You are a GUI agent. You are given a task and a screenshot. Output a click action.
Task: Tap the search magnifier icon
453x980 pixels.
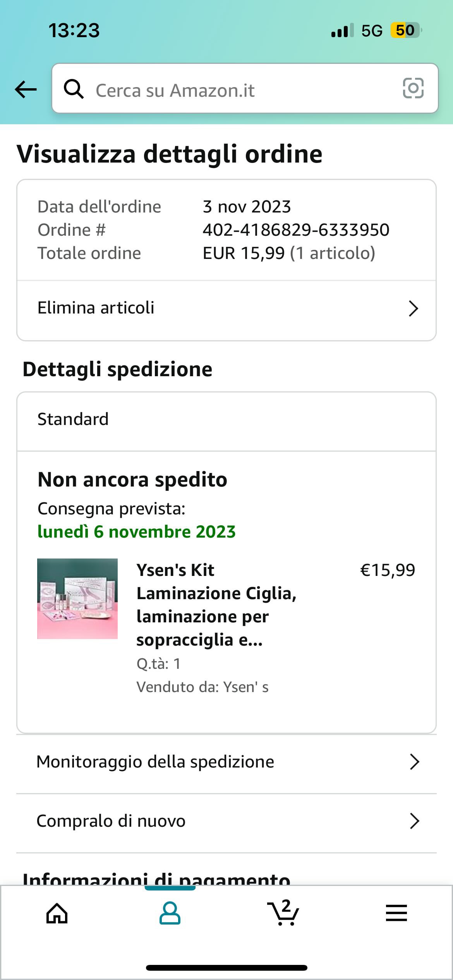click(x=74, y=89)
